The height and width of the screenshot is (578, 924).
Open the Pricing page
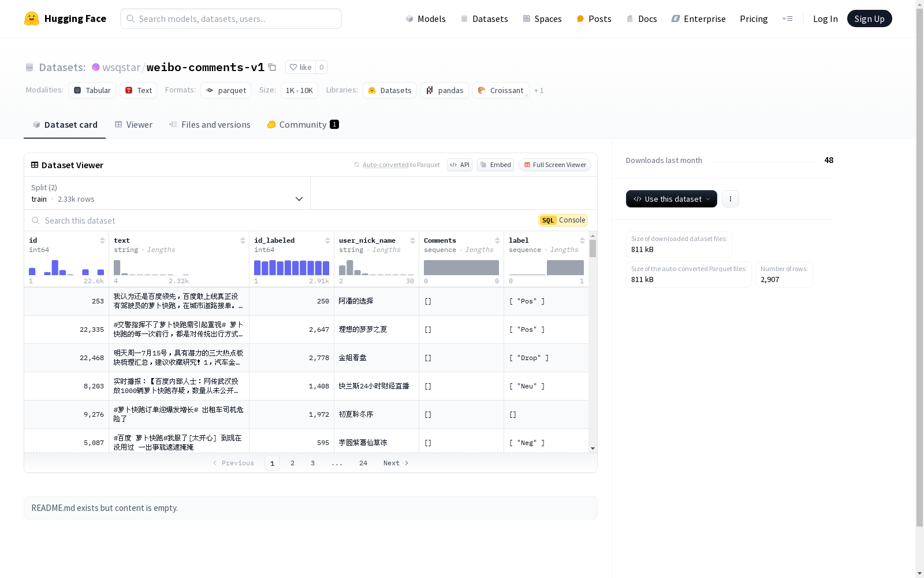point(754,18)
